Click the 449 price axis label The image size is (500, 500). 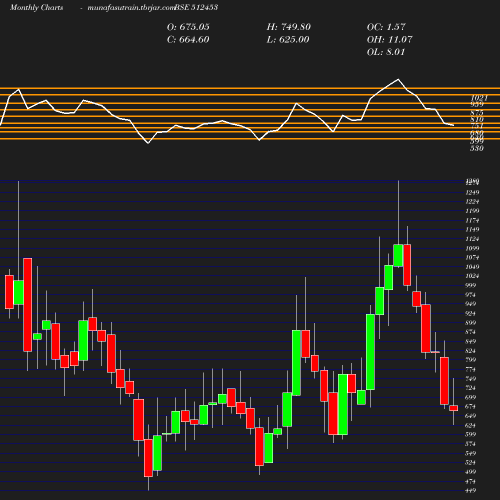tap(472, 491)
